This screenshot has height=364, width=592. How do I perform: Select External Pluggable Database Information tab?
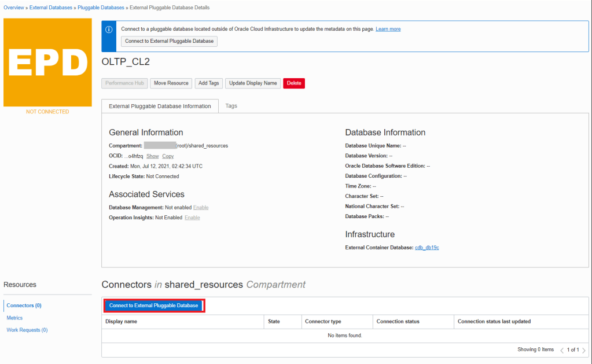[160, 106]
